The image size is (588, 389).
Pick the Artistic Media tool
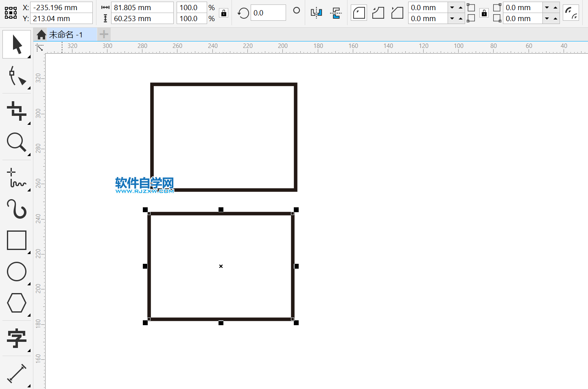[x=17, y=209]
